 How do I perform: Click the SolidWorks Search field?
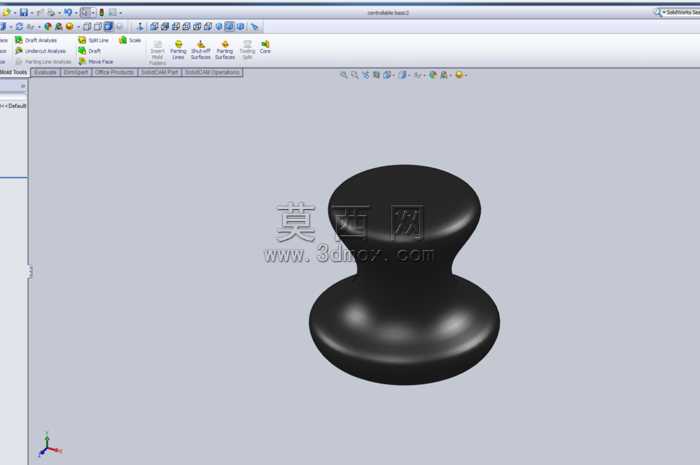pos(678,12)
